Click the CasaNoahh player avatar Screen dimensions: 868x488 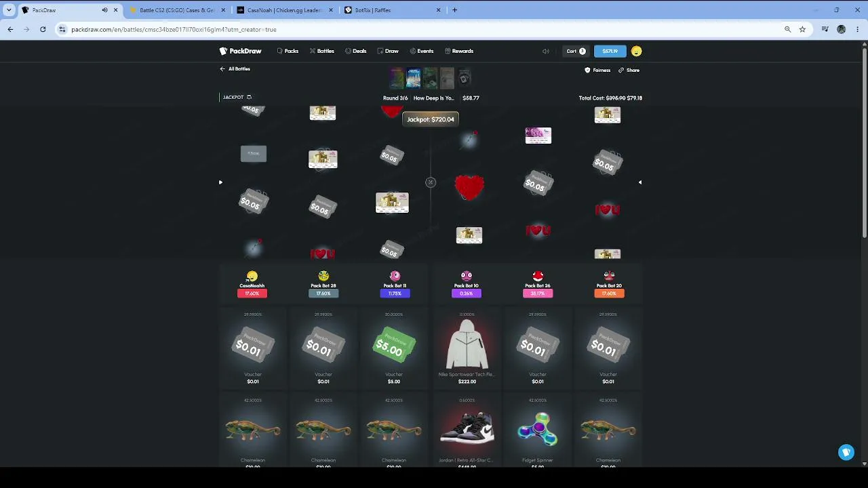pos(252,276)
